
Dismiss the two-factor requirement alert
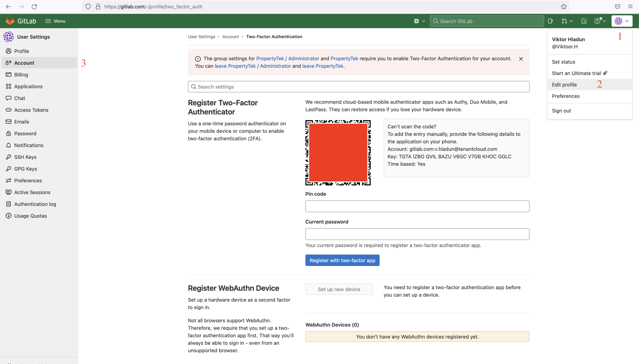(x=521, y=59)
